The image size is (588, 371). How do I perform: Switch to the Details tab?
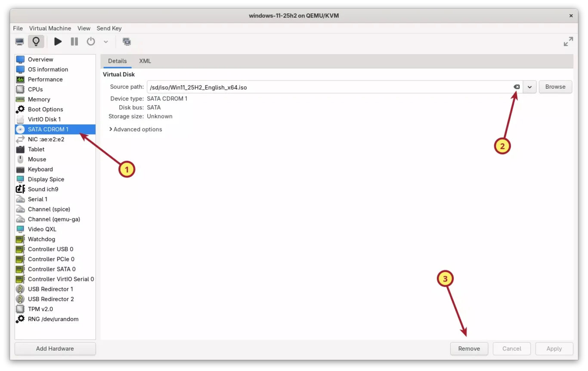(118, 61)
